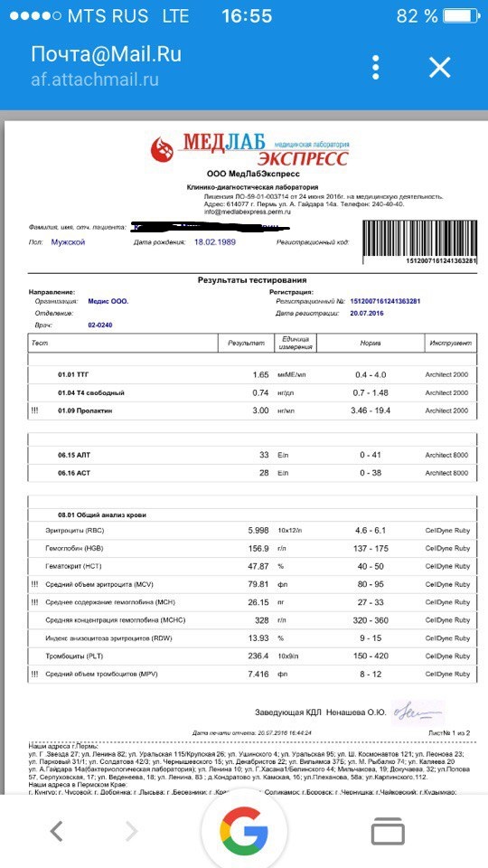The image size is (488, 868).
Task: Tap the !!! flag on the MCV row
Action: (x=35, y=585)
